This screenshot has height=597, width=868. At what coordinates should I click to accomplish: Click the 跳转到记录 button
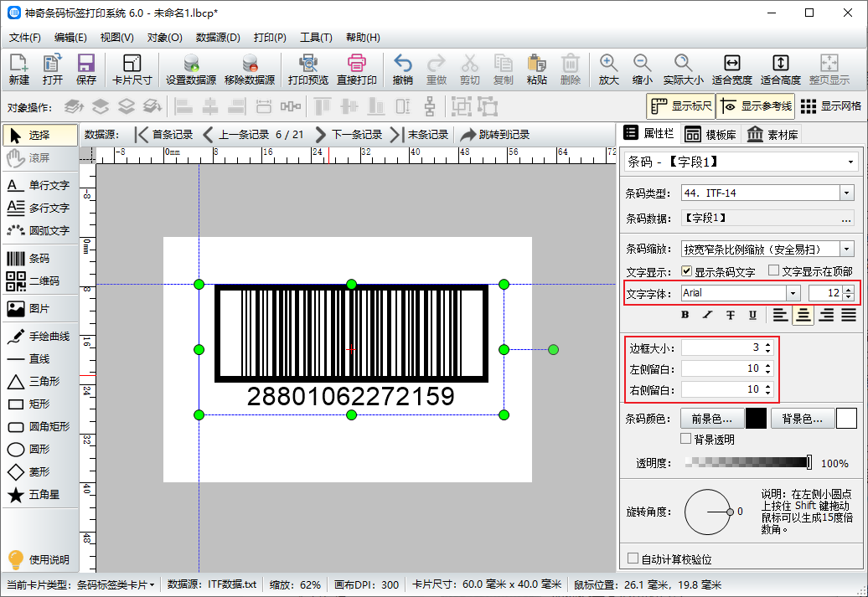click(x=495, y=135)
